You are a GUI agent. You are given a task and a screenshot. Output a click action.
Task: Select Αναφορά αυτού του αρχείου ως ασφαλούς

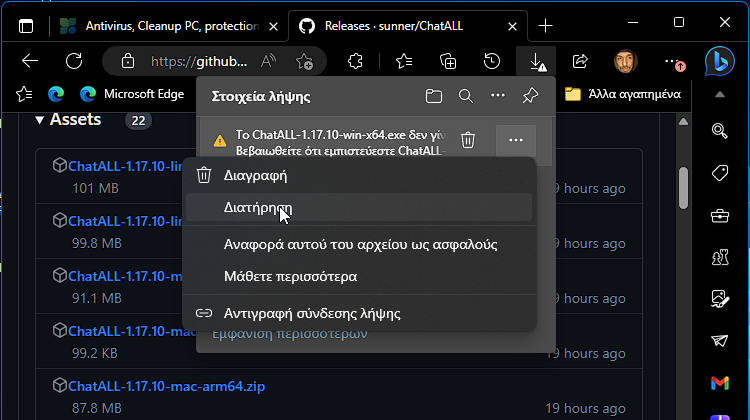[359, 244]
